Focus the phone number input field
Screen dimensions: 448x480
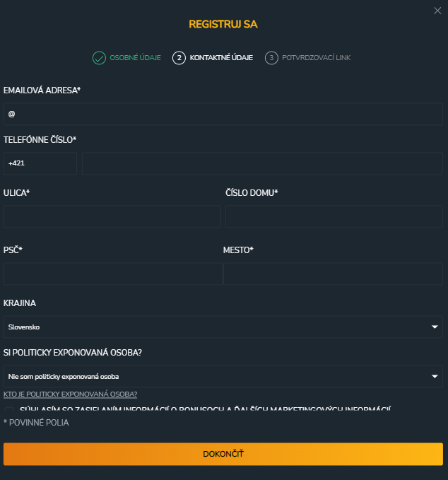[262, 163]
